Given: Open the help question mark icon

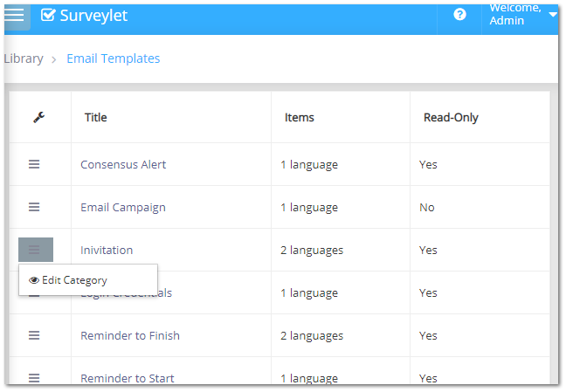Looking at the screenshot, I should 459,15.
